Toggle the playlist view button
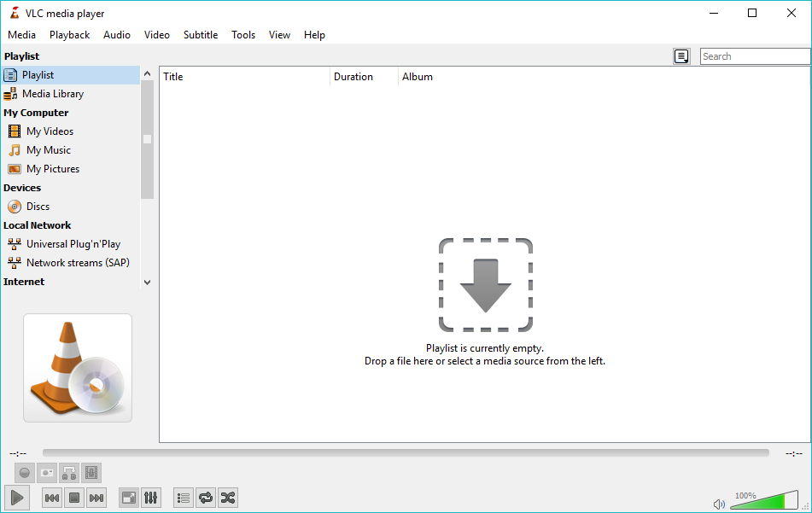812x513 pixels. coord(184,498)
